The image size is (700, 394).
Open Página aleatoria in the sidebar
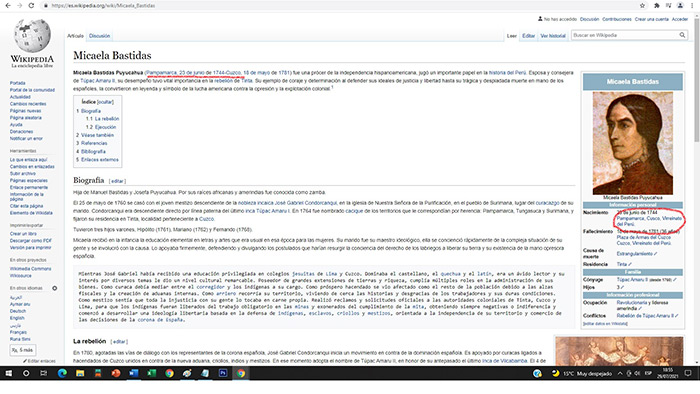[25, 118]
